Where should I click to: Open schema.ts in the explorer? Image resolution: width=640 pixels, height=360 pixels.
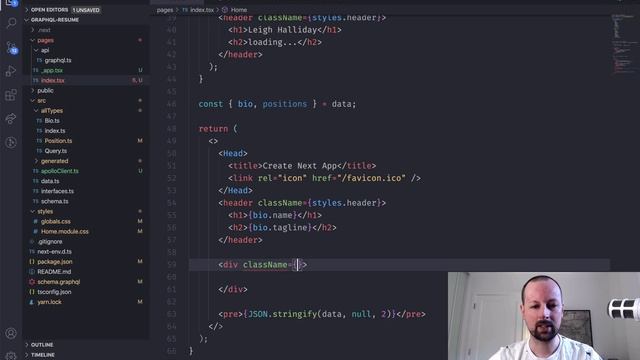pyautogui.click(x=54, y=201)
